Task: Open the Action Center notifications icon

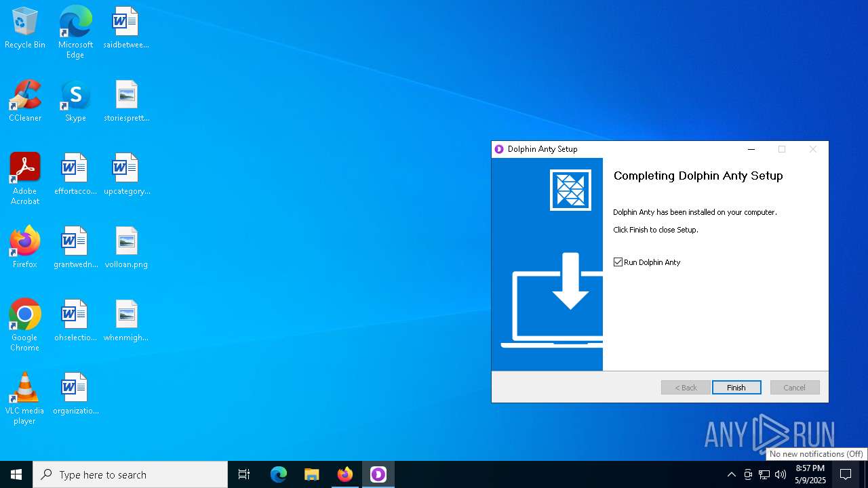Action: click(846, 474)
